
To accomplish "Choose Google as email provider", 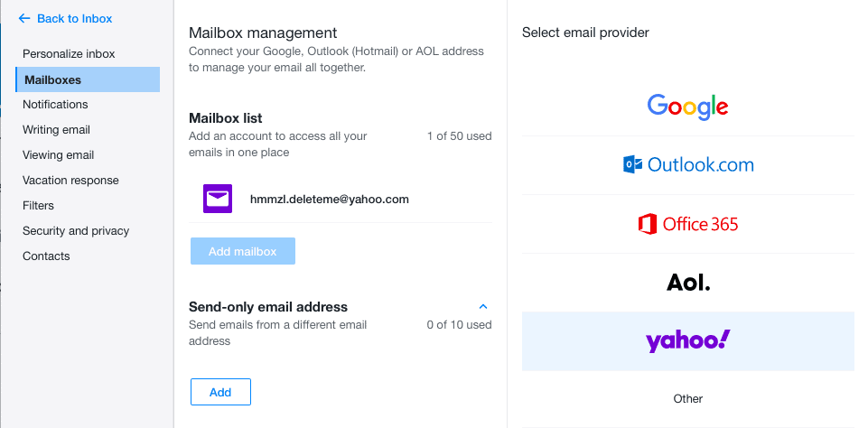I will (x=688, y=107).
